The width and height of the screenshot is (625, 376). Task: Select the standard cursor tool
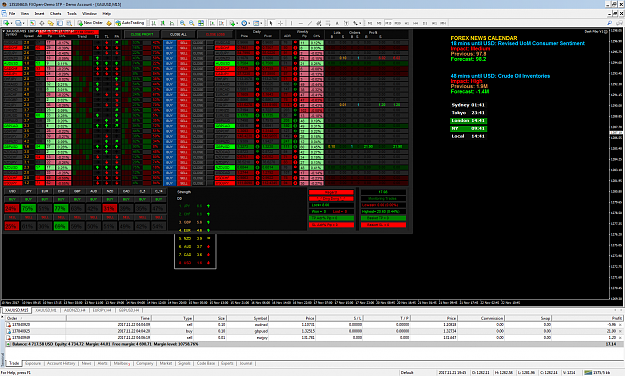tap(271, 23)
